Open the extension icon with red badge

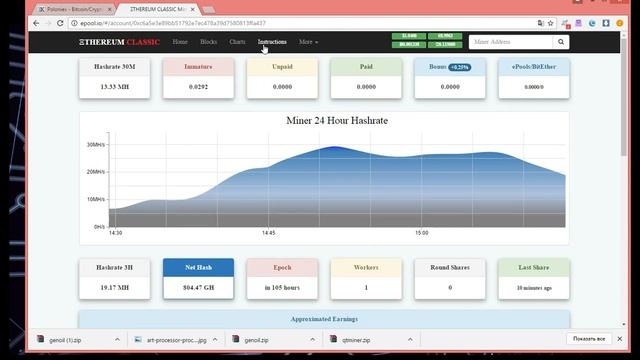[x=565, y=24]
